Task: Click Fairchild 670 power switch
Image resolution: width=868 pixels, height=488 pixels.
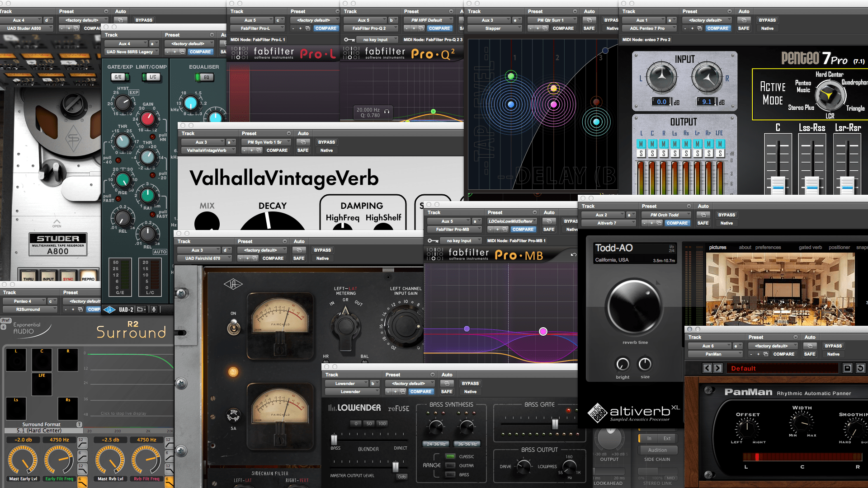Action: click(x=233, y=326)
